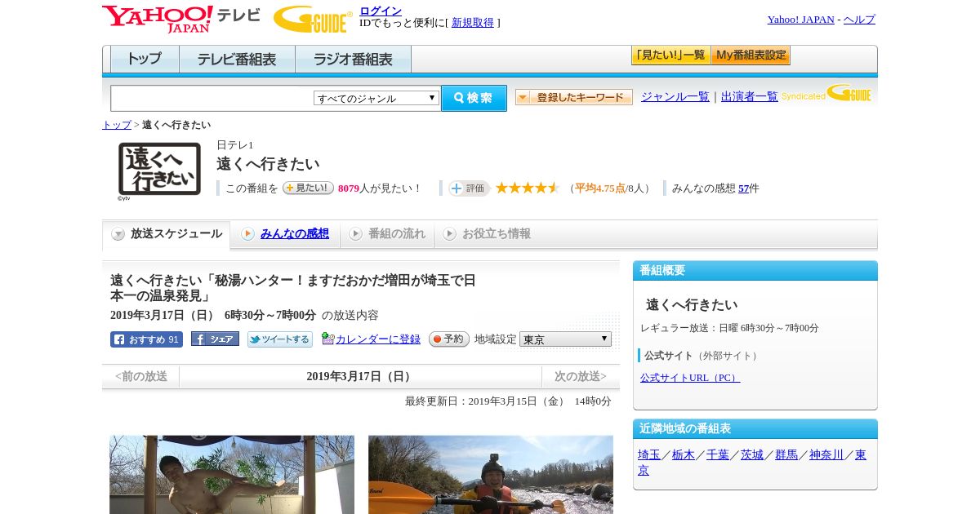
Task: Select the お役立ち情報 tab
Action: click(x=487, y=234)
